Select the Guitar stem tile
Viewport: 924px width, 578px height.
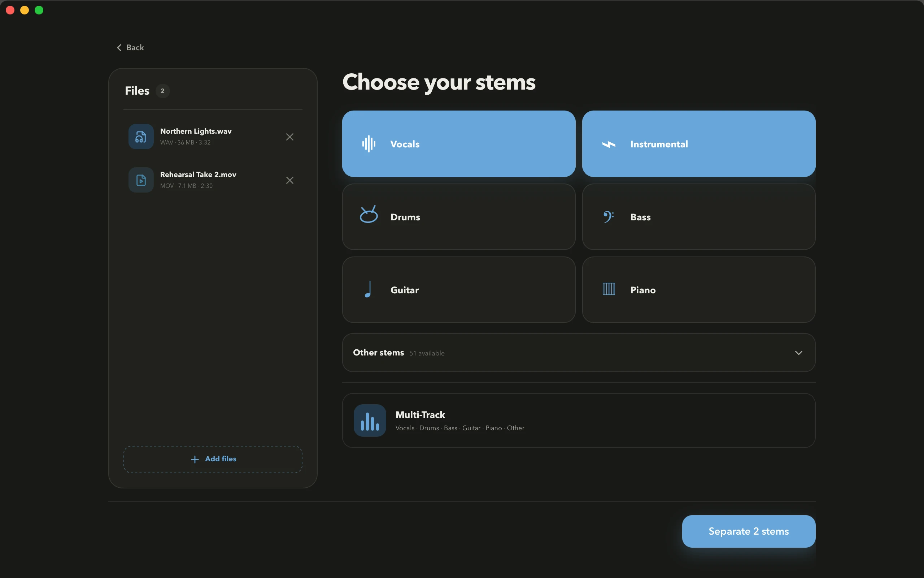click(458, 290)
